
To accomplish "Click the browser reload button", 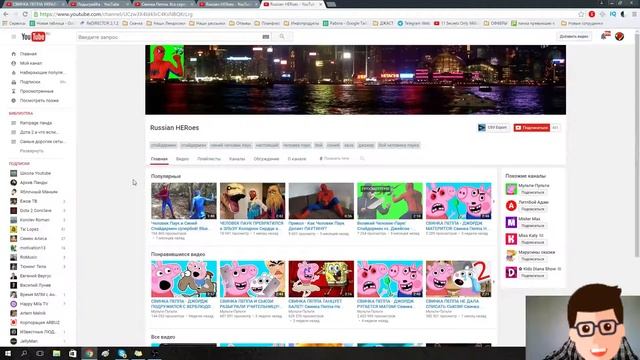I will (x=25, y=14).
